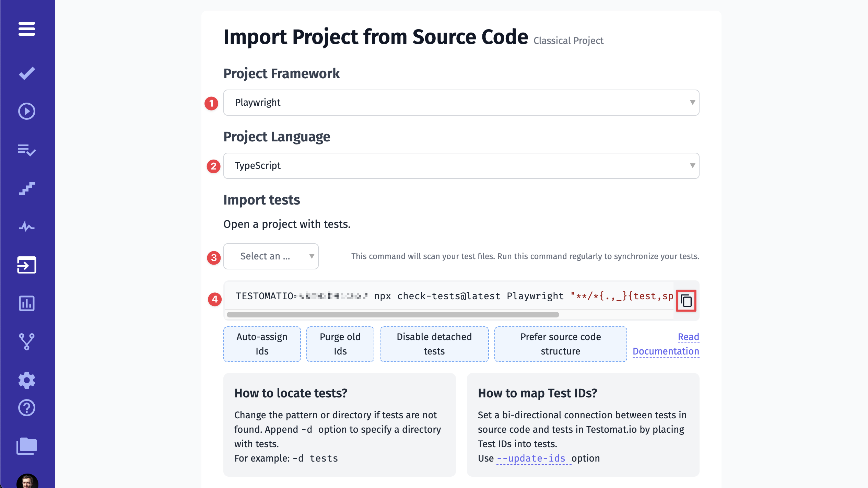Image resolution: width=868 pixels, height=488 pixels.
Task: Expand the Project Framework dropdown
Action: (461, 102)
